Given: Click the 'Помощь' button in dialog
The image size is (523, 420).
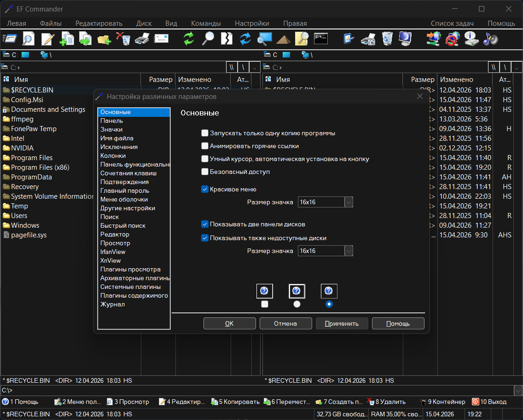Looking at the screenshot, I should click(398, 323).
